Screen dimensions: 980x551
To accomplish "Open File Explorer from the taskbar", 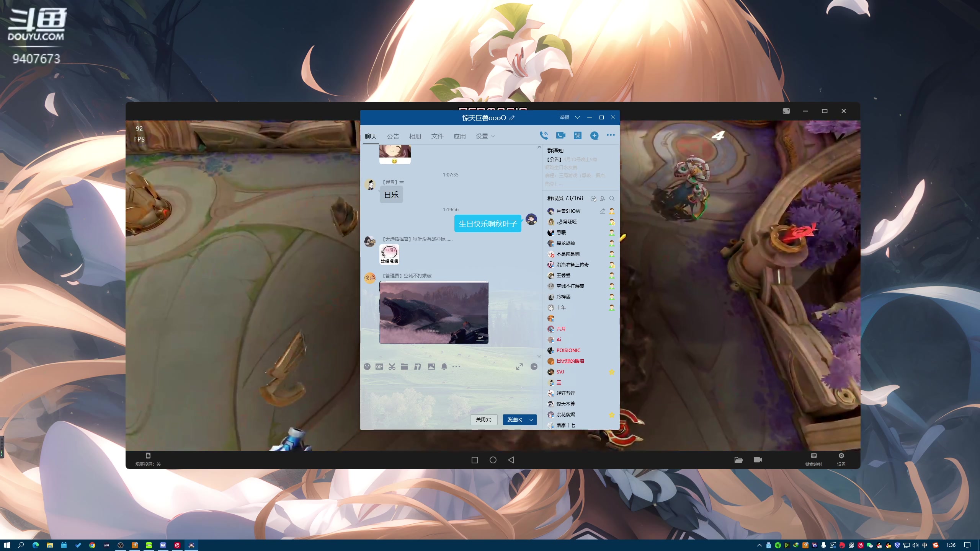I will 50,545.
